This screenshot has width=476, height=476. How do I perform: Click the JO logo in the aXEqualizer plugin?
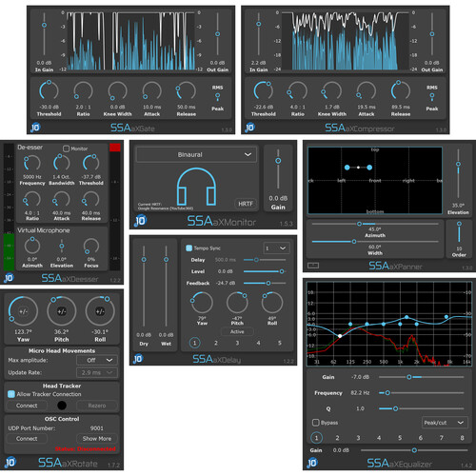tap(312, 463)
